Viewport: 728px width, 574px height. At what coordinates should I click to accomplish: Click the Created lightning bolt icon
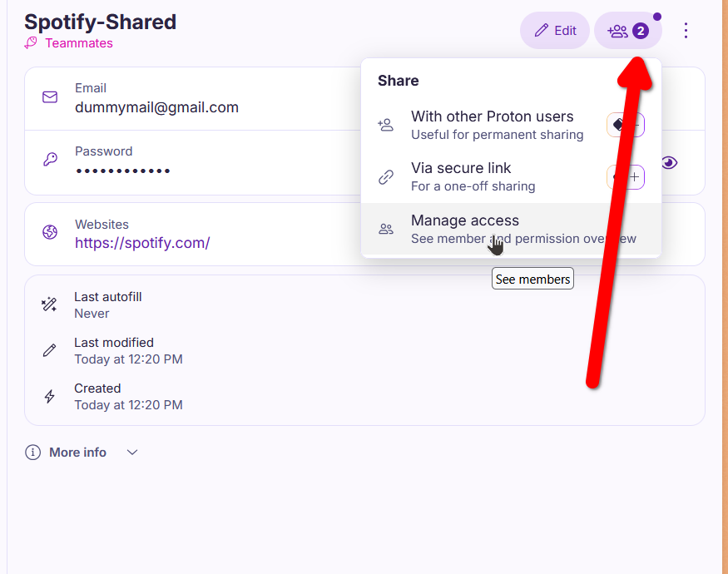click(49, 396)
